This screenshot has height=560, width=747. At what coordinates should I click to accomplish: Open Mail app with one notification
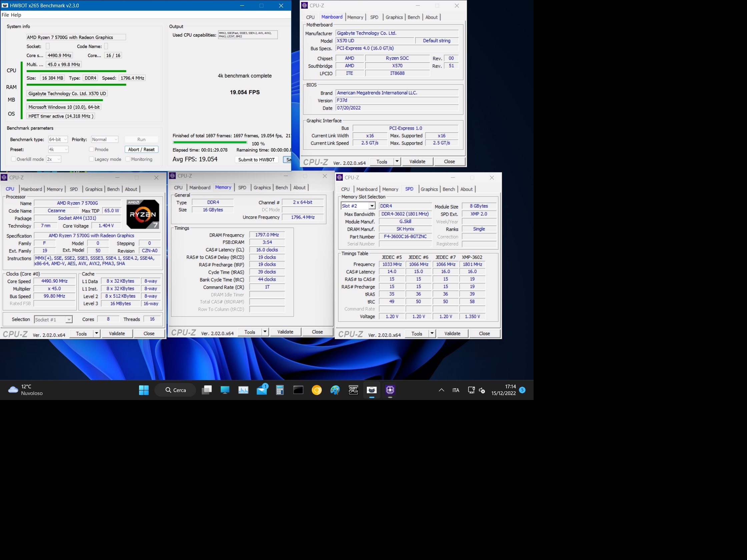[262, 390]
